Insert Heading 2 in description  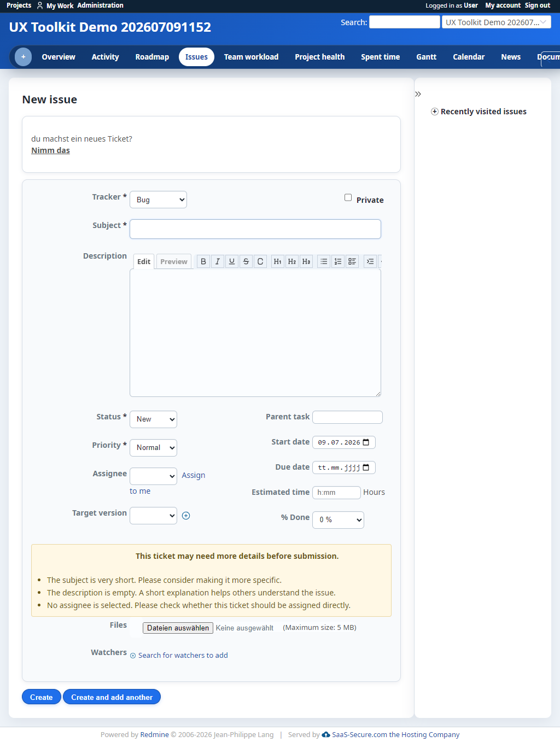292,261
